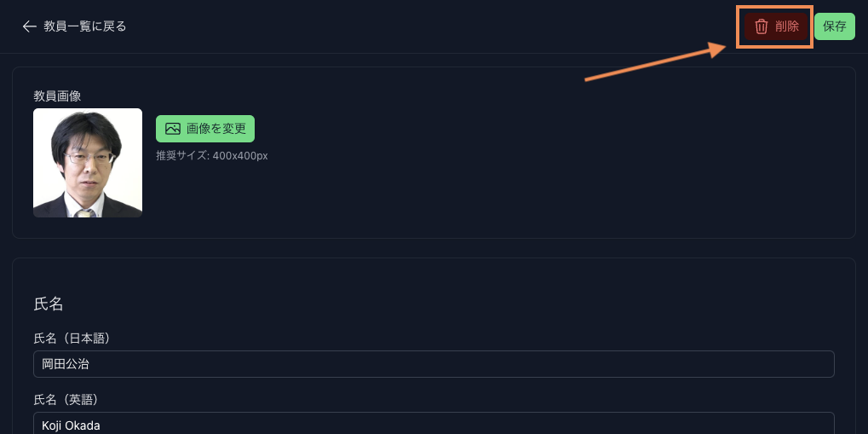Click the 氏名（英語）field label
868x434 pixels.
(72, 399)
